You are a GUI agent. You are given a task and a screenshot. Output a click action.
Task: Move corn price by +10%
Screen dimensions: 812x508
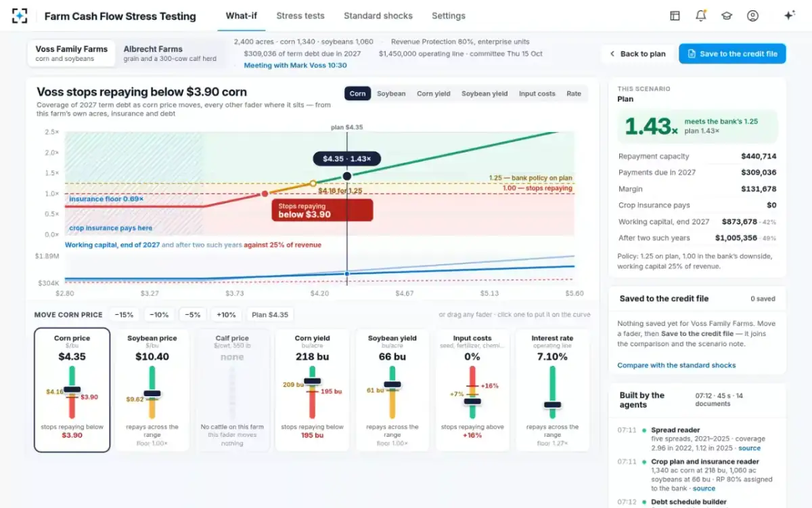coord(227,315)
